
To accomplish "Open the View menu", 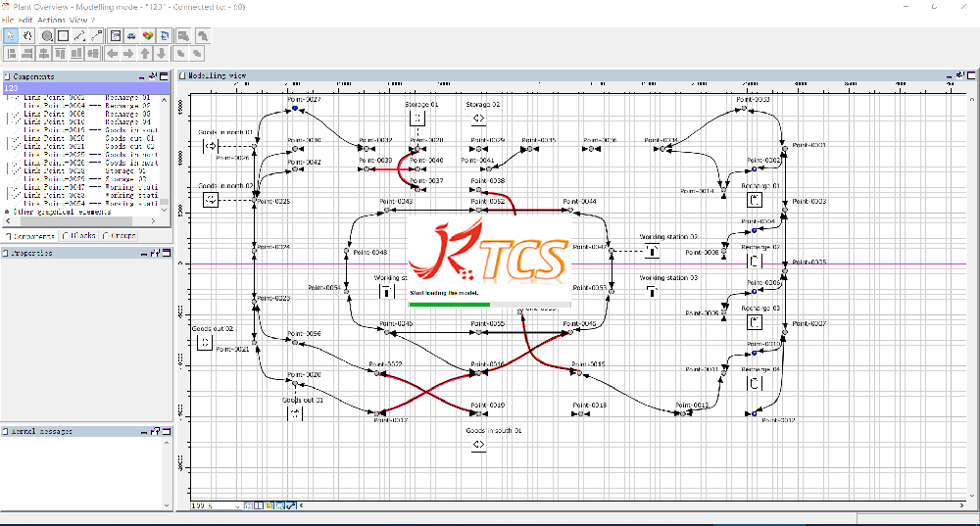I will (78, 20).
